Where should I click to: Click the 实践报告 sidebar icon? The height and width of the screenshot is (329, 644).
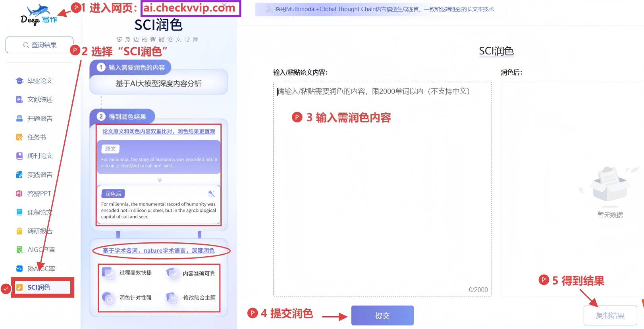[19, 174]
